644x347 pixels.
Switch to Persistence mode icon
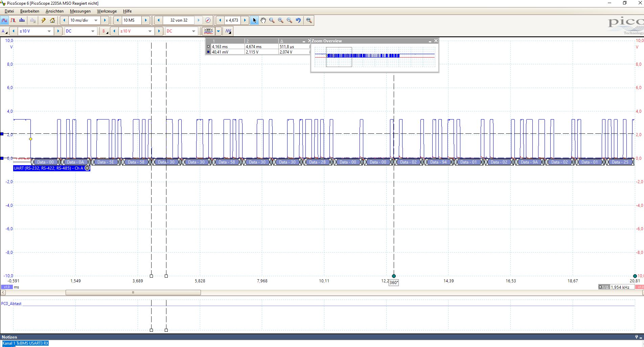[13, 20]
